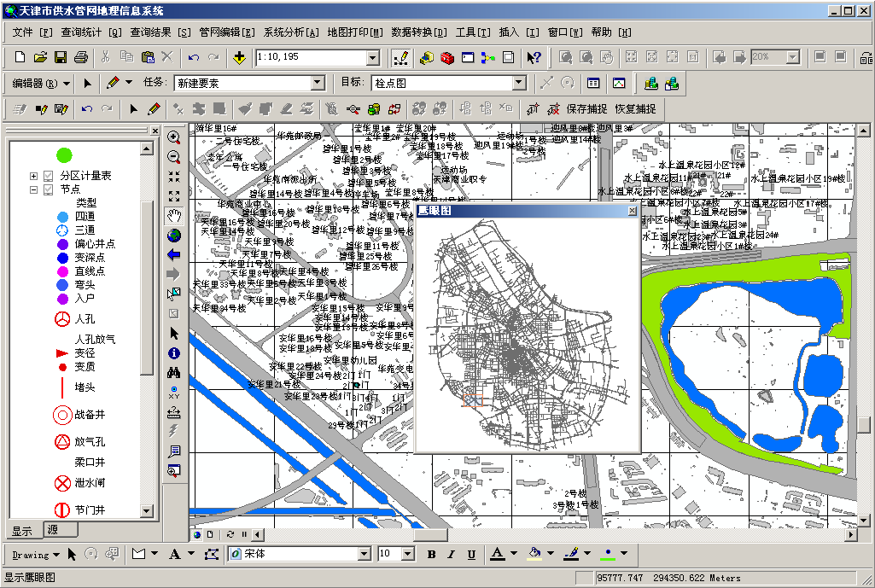Activate the Pan hand tool
Viewport: 875px width, 588px height.
click(x=174, y=215)
